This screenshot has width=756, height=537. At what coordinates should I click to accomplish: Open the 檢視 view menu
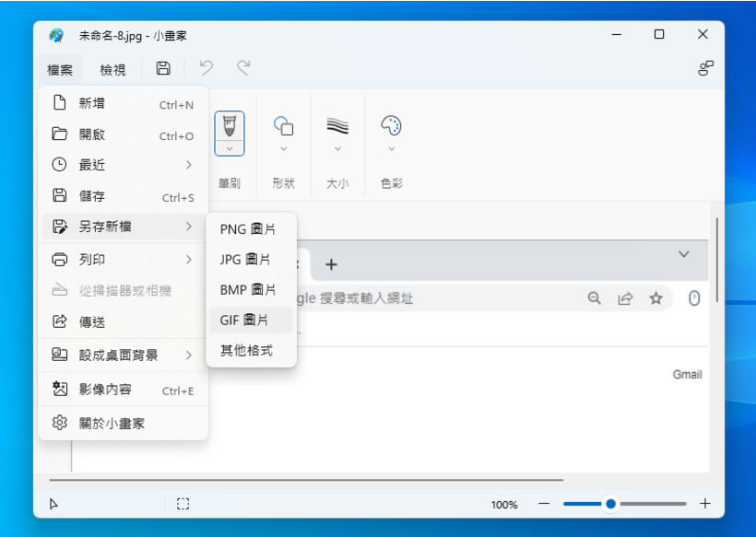tap(112, 69)
